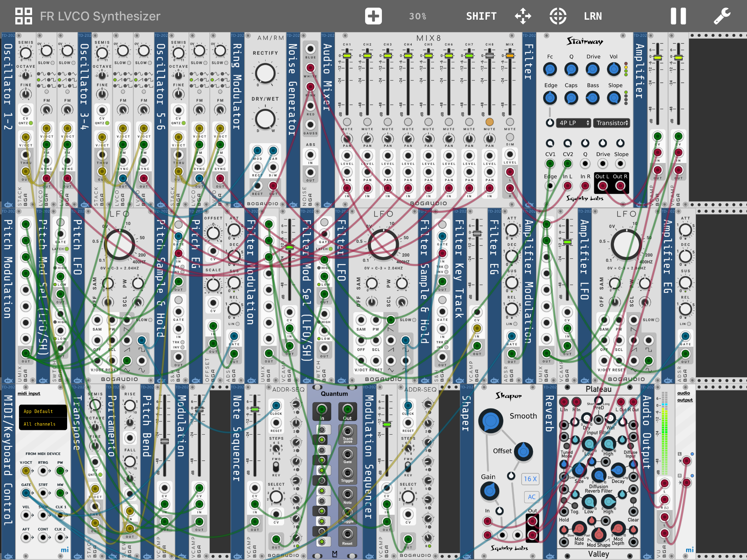Click the Shaper Gain knob
747x560 pixels.
[490, 491]
